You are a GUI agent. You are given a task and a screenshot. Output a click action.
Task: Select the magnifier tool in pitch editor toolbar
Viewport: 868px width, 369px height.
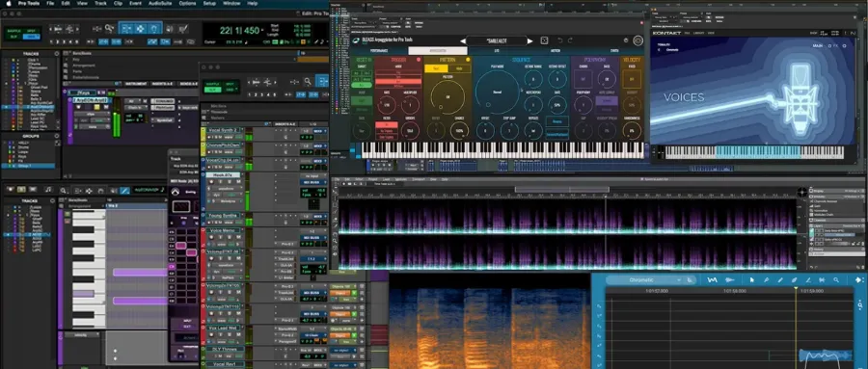click(x=836, y=280)
